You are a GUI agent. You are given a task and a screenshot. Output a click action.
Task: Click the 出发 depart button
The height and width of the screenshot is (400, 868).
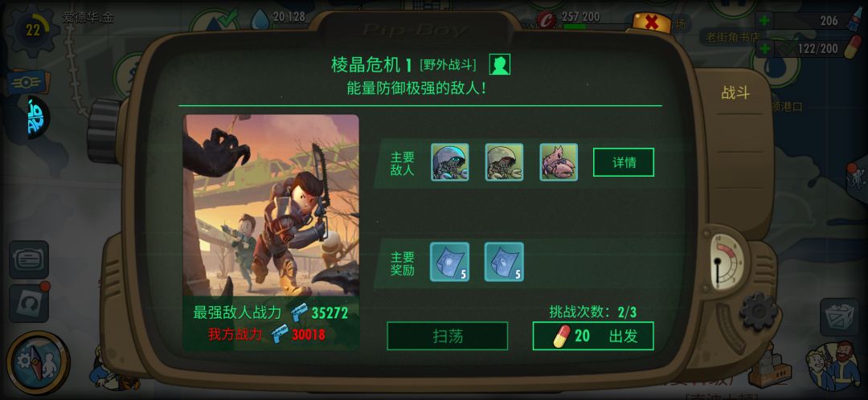(593, 336)
